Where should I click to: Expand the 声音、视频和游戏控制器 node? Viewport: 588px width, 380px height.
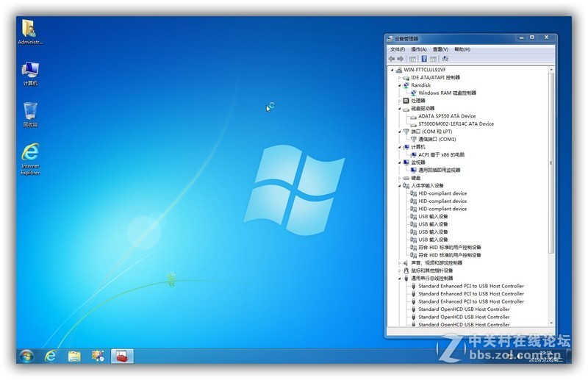point(399,263)
